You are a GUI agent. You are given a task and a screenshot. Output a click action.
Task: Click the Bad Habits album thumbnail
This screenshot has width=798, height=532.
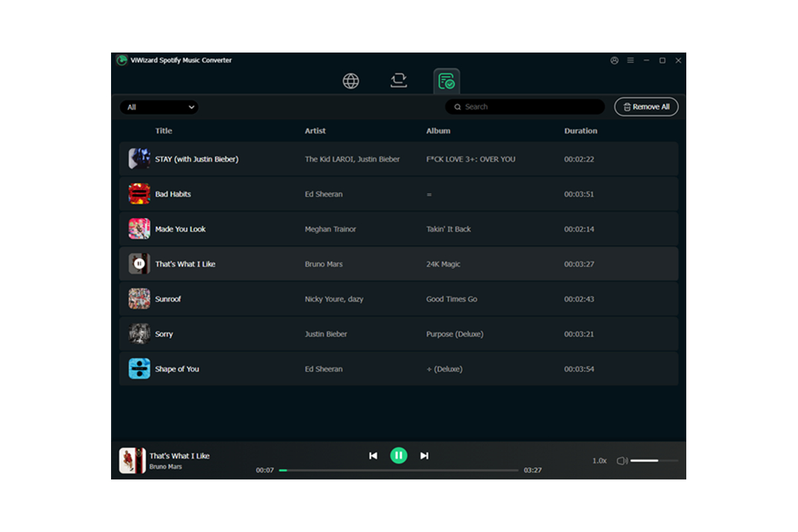[x=139, y=194]
